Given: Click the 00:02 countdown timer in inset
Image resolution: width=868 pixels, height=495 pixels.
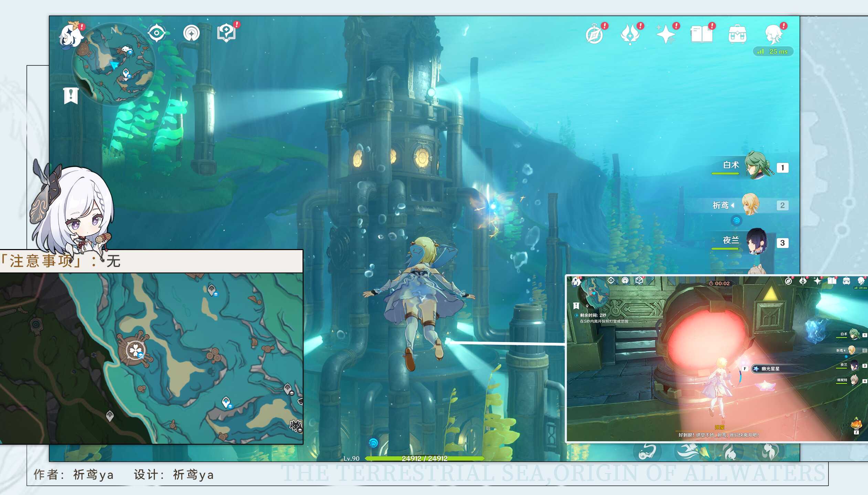Looking at the screenshot, I should (x=719, y=283).
